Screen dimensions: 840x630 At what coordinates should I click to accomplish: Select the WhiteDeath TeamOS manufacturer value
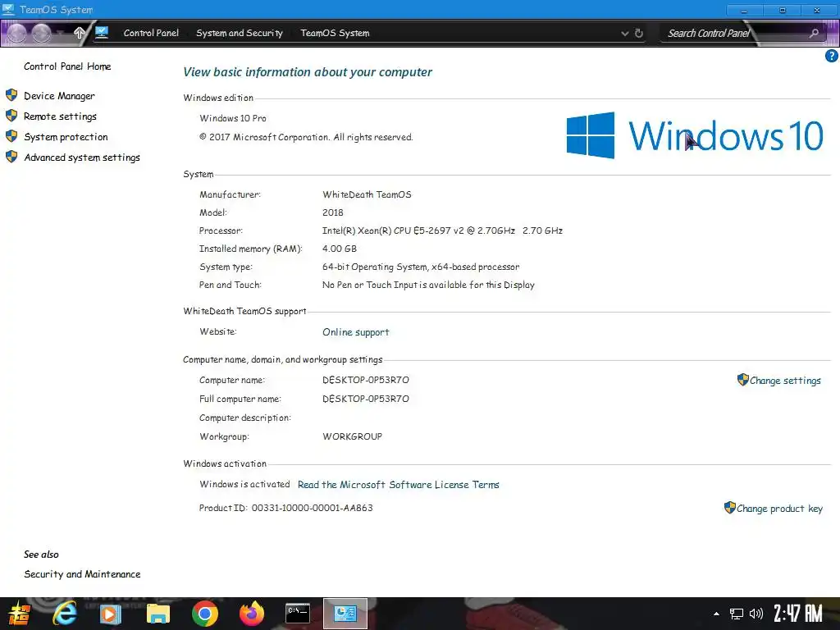(x=367, y=194)
